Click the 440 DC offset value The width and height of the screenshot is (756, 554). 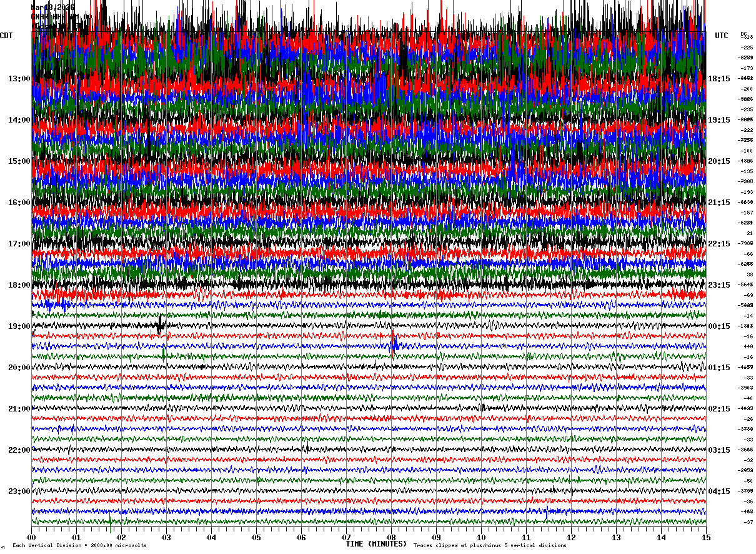(749, 346)
